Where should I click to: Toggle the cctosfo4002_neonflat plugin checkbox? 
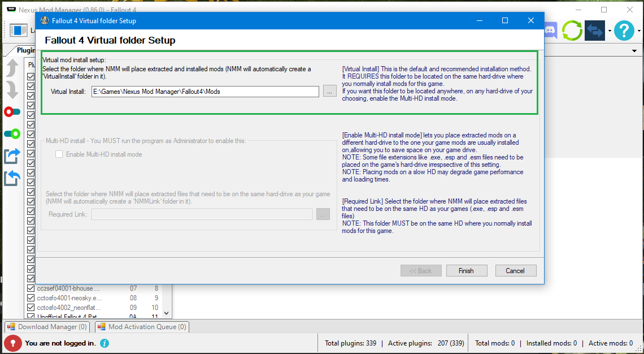coord(31,308)
